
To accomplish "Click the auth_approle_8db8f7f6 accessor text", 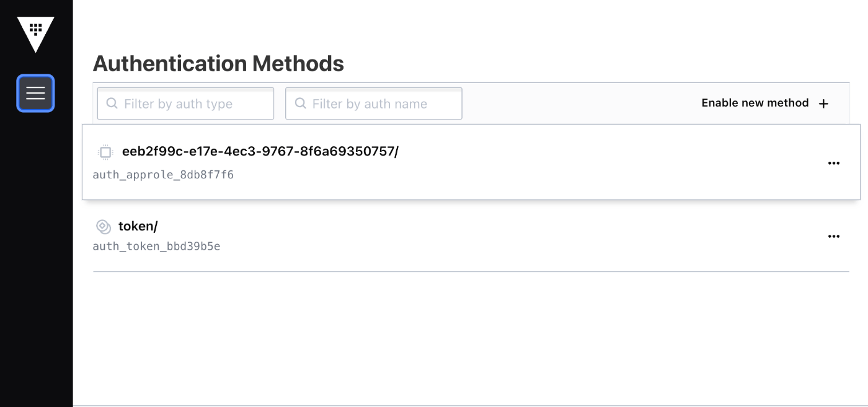I will [x=163, y=175].
